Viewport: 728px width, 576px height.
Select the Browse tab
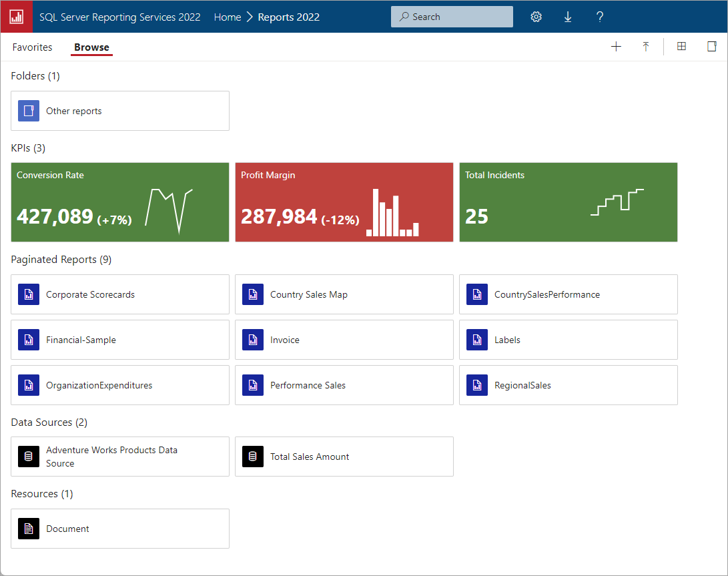point(91,47)
